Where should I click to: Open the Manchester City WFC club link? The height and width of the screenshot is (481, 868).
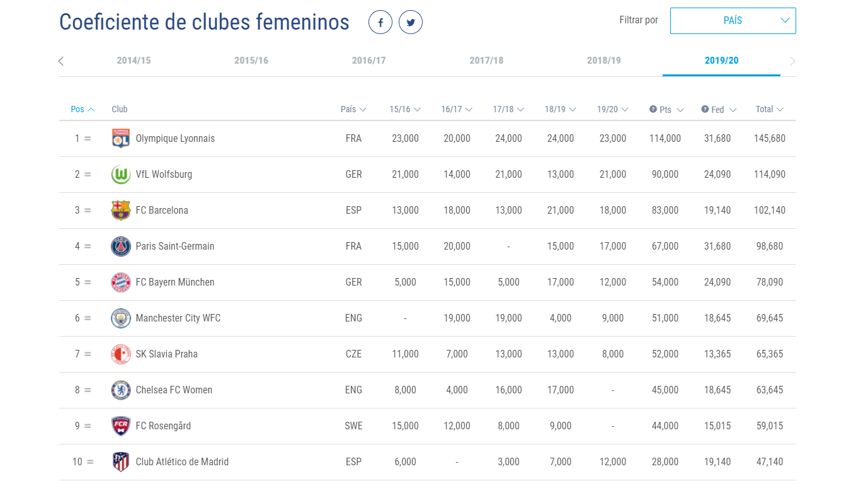[x=178, y=318]
